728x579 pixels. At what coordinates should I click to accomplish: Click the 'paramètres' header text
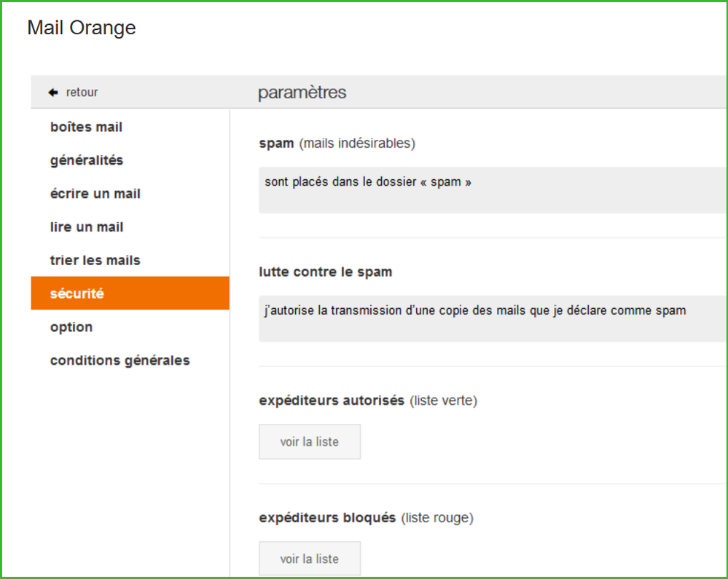tap(302, 92)
